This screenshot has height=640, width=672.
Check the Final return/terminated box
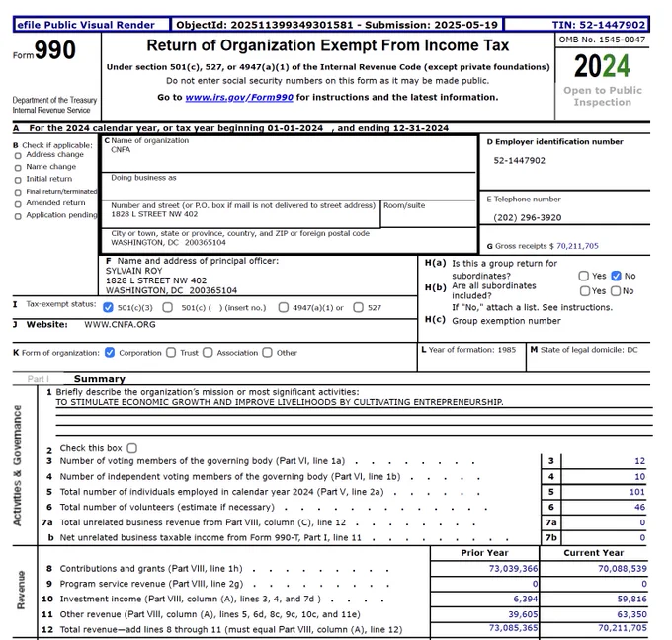coord(18,192)
